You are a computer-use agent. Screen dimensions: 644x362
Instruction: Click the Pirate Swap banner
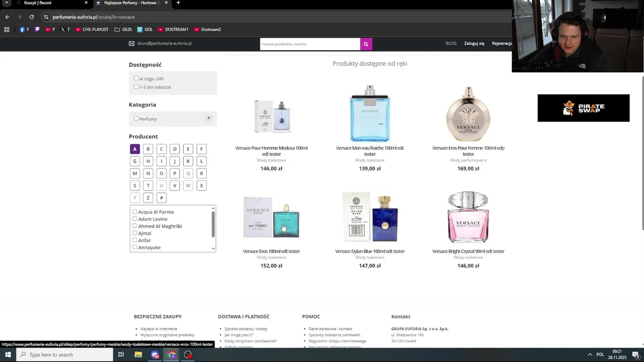tap(583, 108)
